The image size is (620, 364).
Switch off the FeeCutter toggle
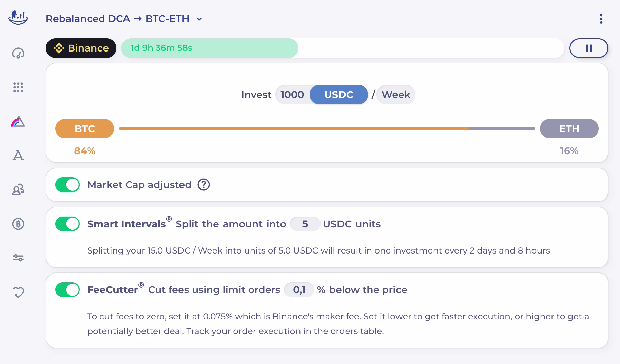[x=67, y=290]
